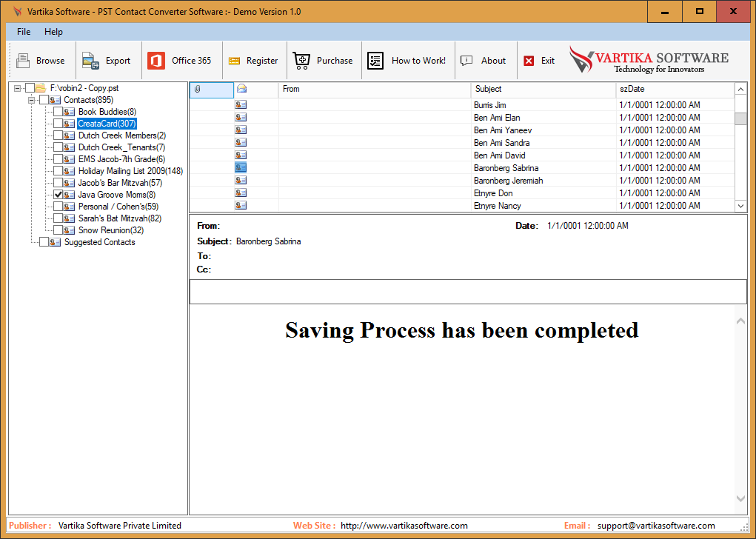This screenshot has height=539, width=756.
Task: Check the F:\robin2 - Copy.pst root checkbox
Action: click(x=30, y=88)
